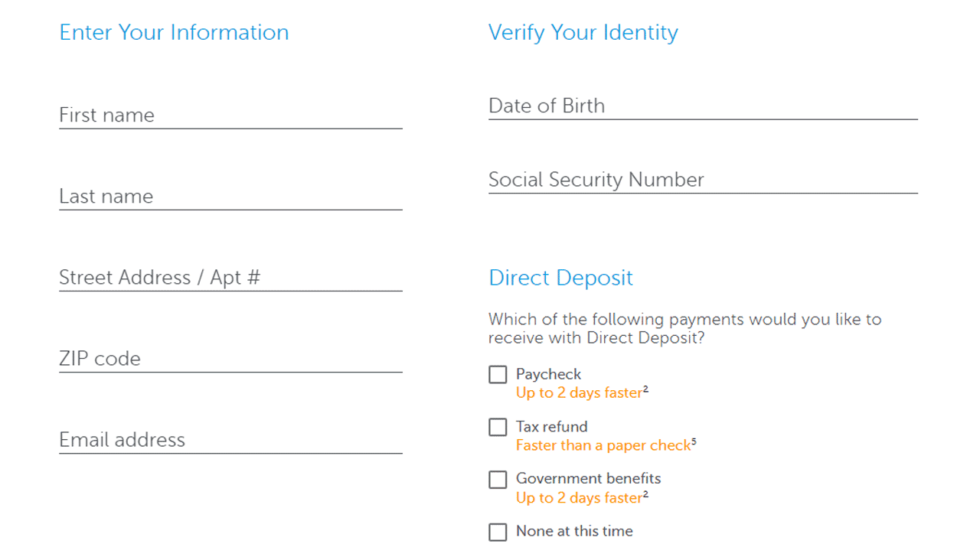
Task: Click the 'Verify Your Identity' heading
Action: 583,32
